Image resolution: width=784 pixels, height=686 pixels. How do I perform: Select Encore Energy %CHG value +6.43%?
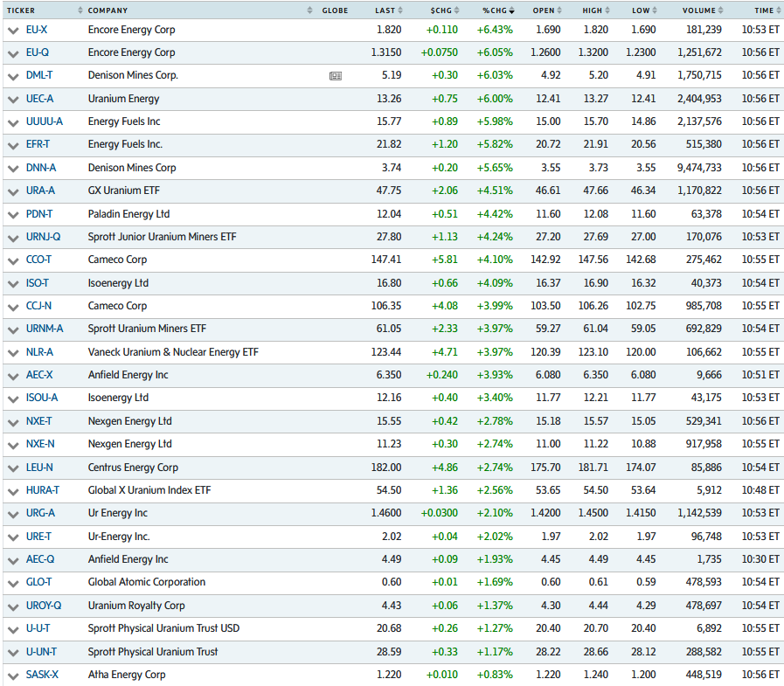(x=495, y=30)
